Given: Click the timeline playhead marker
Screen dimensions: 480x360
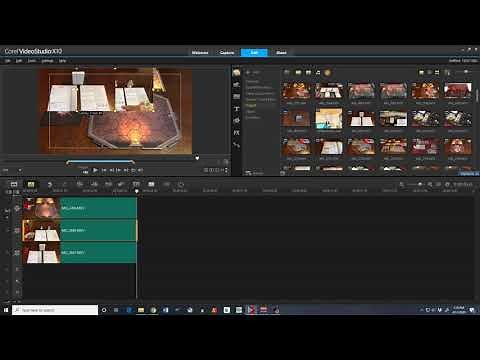Looking at the screenshot, I should coord(136,191).
